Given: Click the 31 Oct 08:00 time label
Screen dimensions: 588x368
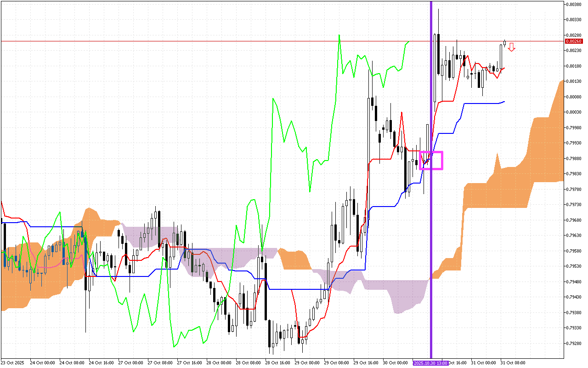Looking at the screenshot, I should point(513,363).
